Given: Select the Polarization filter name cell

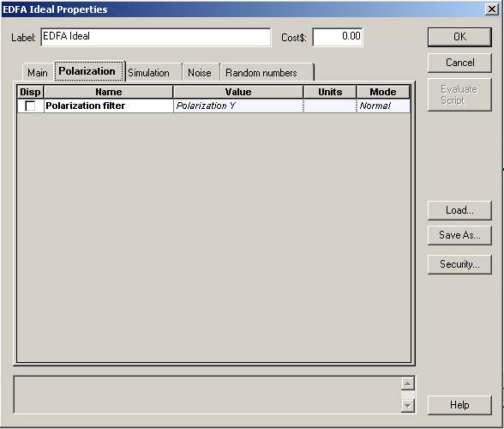Looking at the screenshot, I should pyautogui.click(x=108, y=106).
